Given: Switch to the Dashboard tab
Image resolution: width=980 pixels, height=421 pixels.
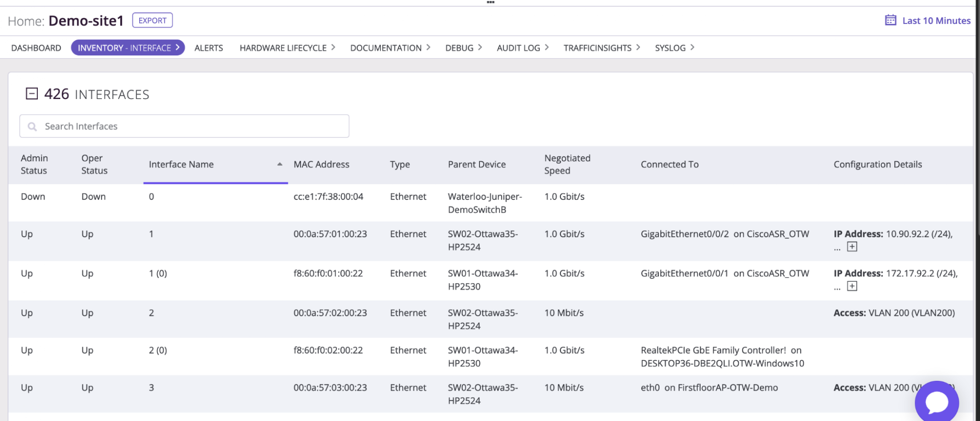Looking at the screenshot, I should click(x=36, y=48).
